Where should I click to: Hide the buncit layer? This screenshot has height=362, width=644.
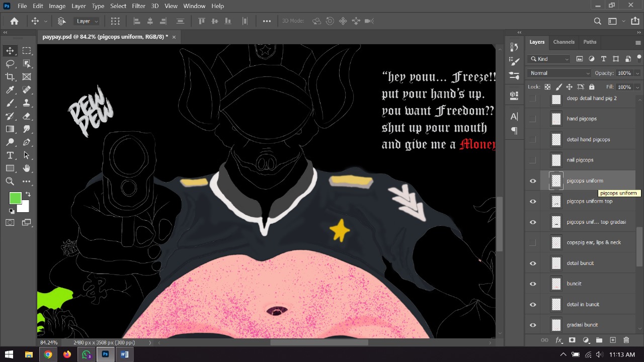click(533, 284)
